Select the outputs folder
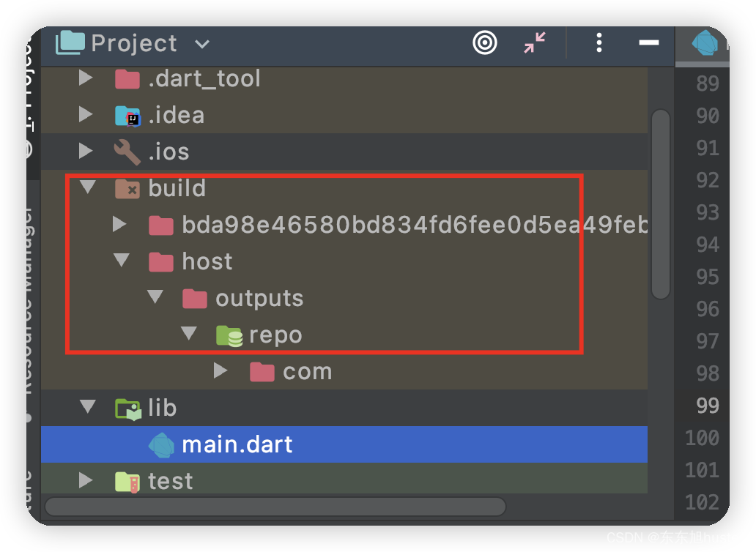 [x=260, y=298]
